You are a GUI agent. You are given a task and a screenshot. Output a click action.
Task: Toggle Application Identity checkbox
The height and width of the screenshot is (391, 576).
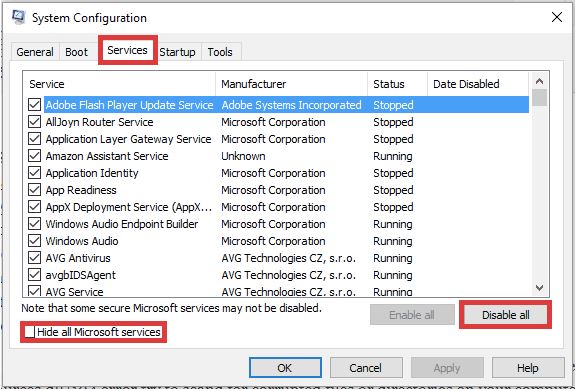coord(35,173)
